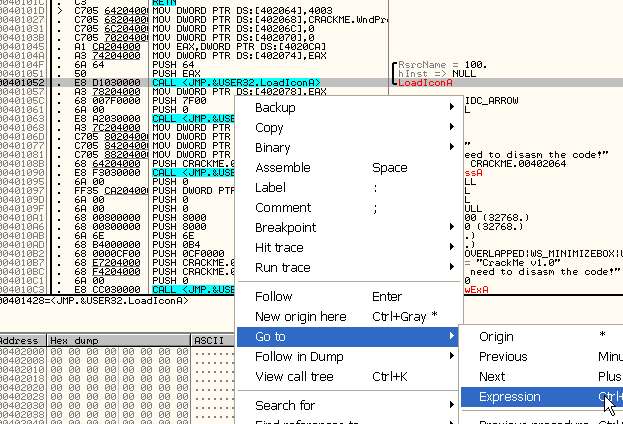Open the Backup submenu
The image size is (623, 424).
[x=275, y=107]
